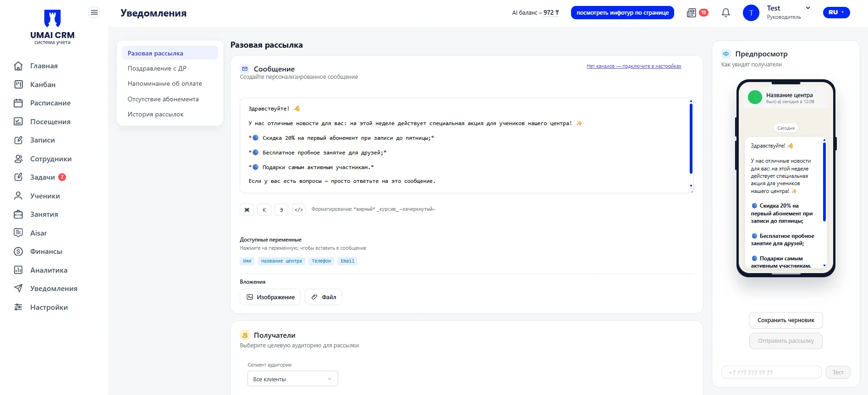Screen dimensions: 868x395
Task: Follow the 'Нет каналов — подключите в настройках' link
Action: pyautogui.click(x=633, y=66)
